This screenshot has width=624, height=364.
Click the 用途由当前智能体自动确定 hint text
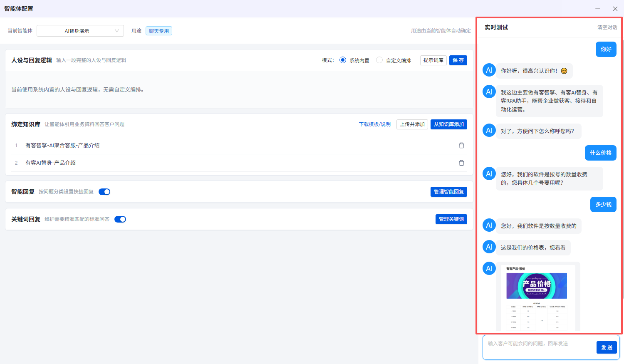point(441,31)
